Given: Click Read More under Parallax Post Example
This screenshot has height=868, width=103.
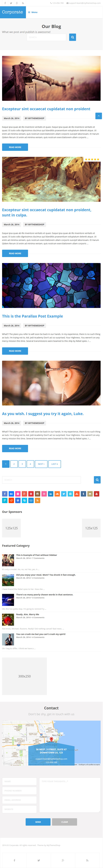Looking at the screenshot, I should [x=15, y=351].
